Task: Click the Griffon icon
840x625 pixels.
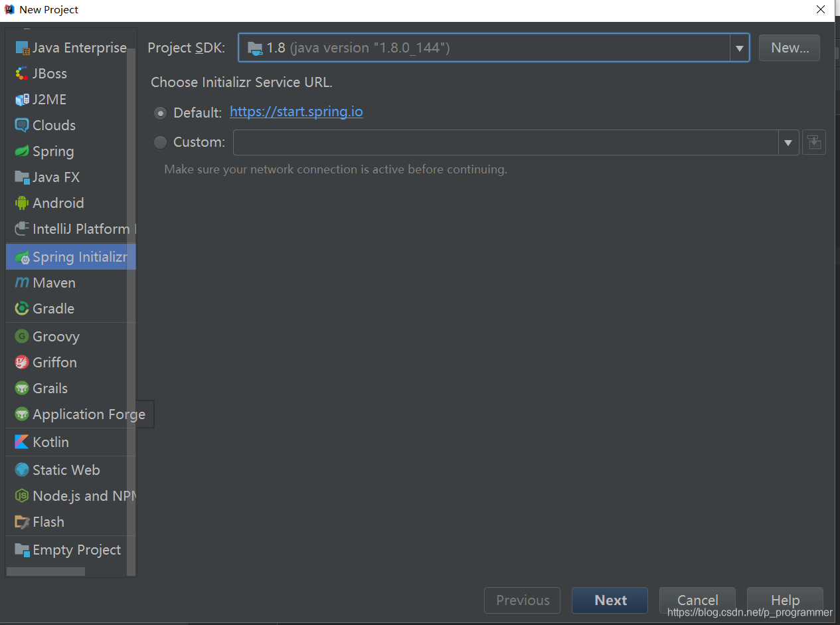Action: tap(22, 363)
